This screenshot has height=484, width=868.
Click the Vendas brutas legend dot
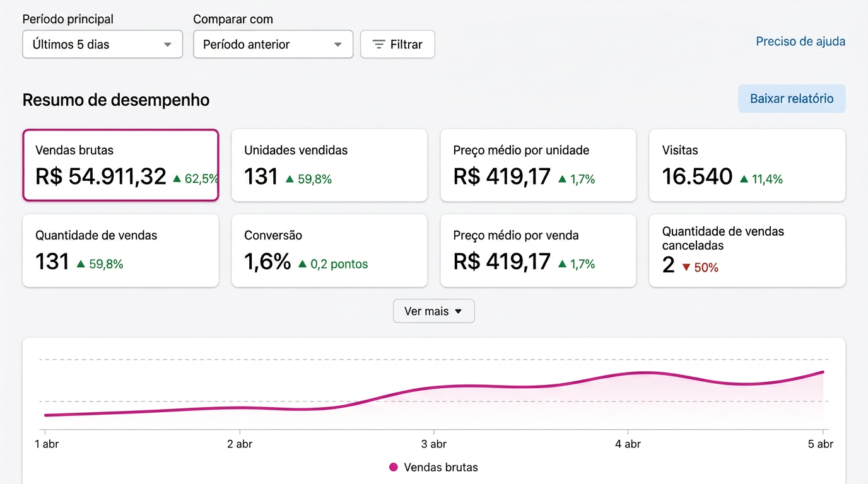click(x=394, y=468)
